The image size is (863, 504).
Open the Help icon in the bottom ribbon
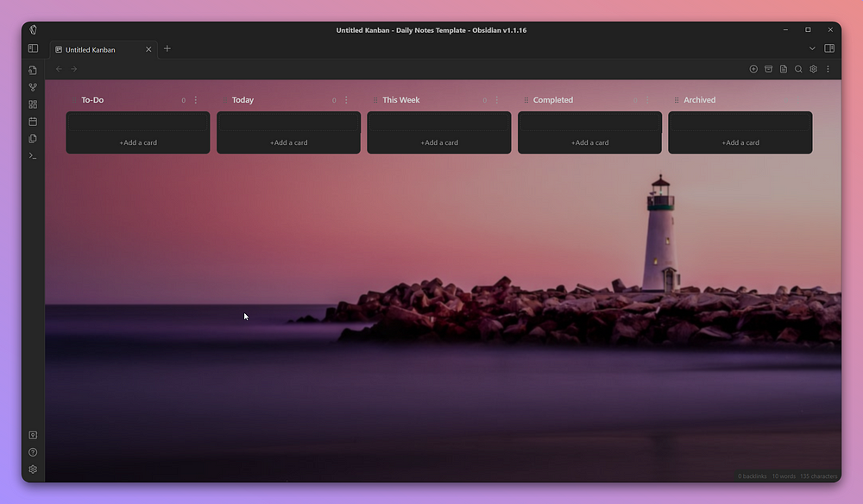(x=32, y=451)
